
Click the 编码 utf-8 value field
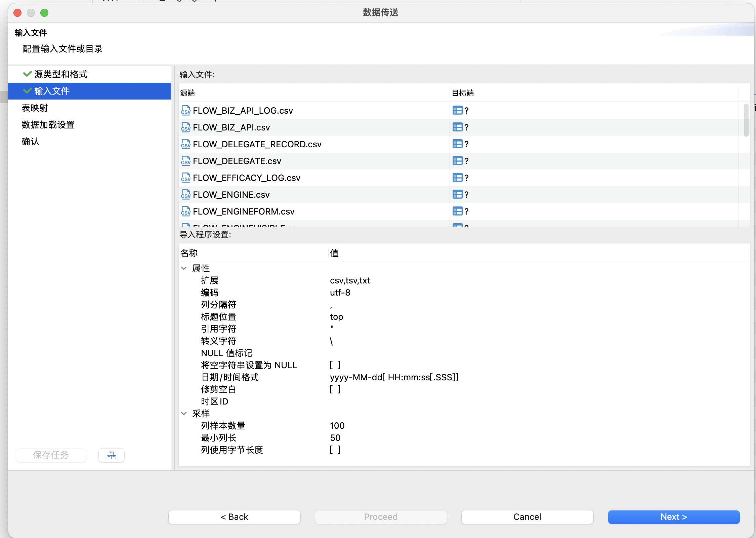pos(340,293)
